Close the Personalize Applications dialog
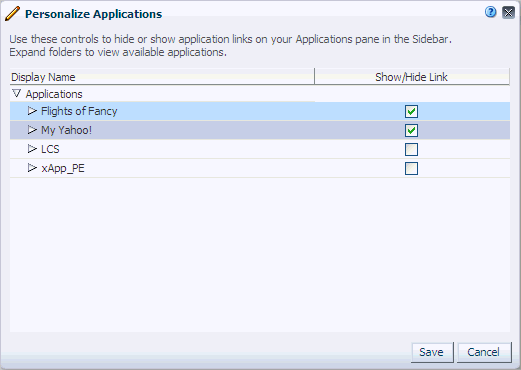This screenshot has height=370, width=521. coord(508,13)
